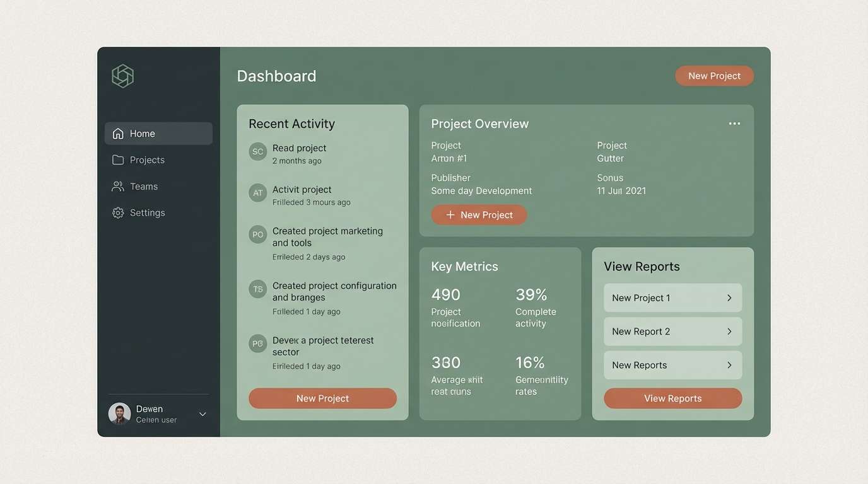
Task: Open New Report 2 via its chevron arrow
Action: point(729,331)
